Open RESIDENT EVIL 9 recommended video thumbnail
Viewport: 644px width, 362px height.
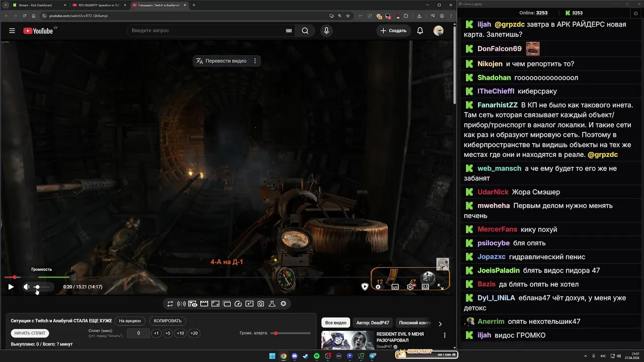coord(347,340)
